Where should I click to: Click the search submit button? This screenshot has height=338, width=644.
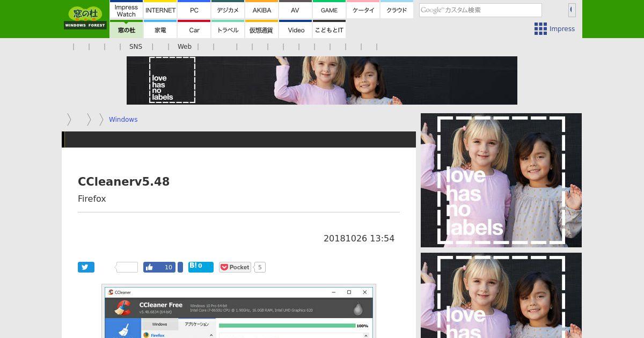tap(572, 10)
